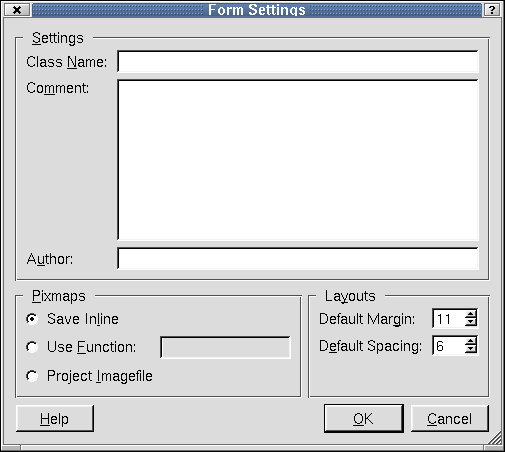
Task: Click the Author input field
Action: pyautogui.click(x=298, y=258)
